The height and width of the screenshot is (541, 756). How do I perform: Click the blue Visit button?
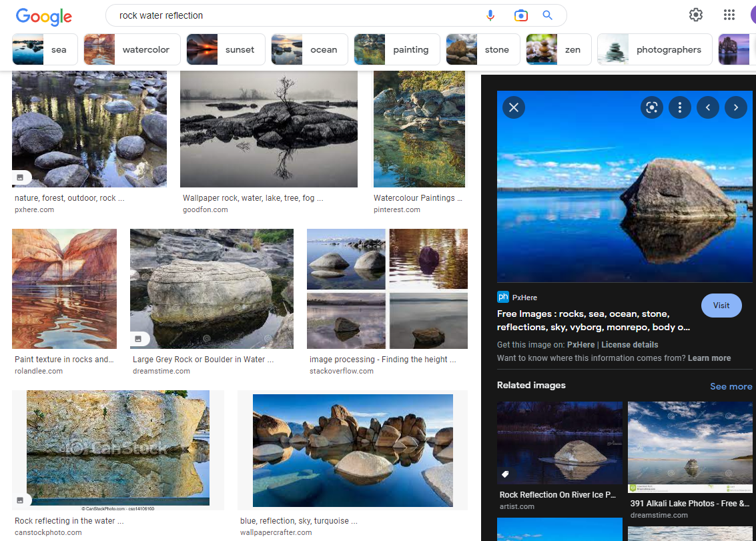point(721,306)
